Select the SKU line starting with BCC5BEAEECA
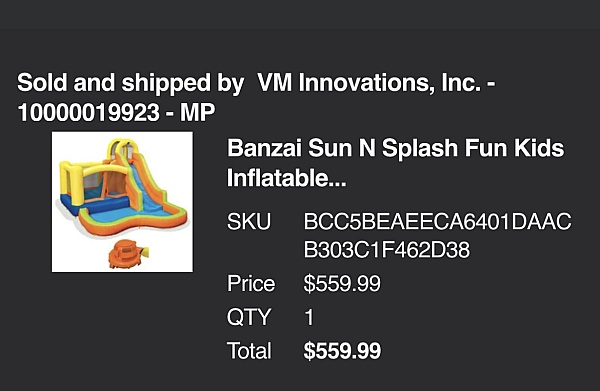Image resolution: width=600 pixels, height=391 pixels. [x=437, y=222]
